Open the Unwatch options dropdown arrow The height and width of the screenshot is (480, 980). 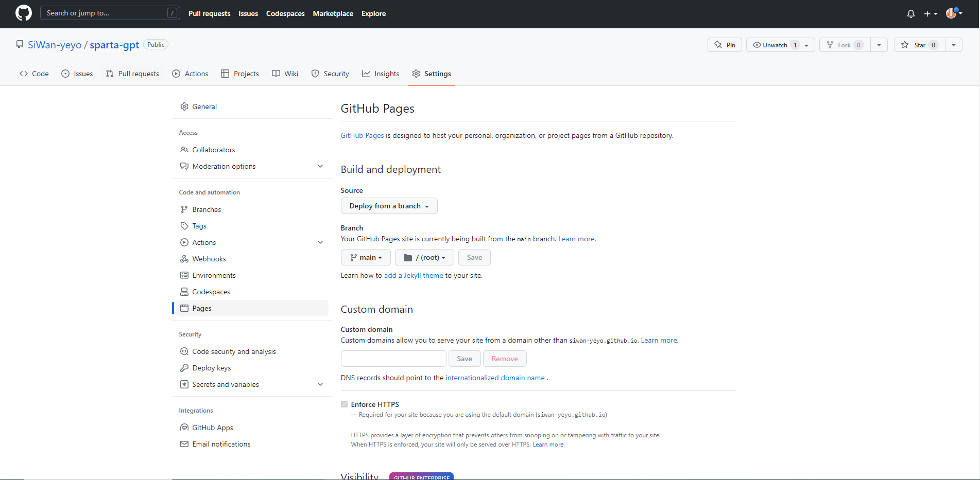coord(807,45)
